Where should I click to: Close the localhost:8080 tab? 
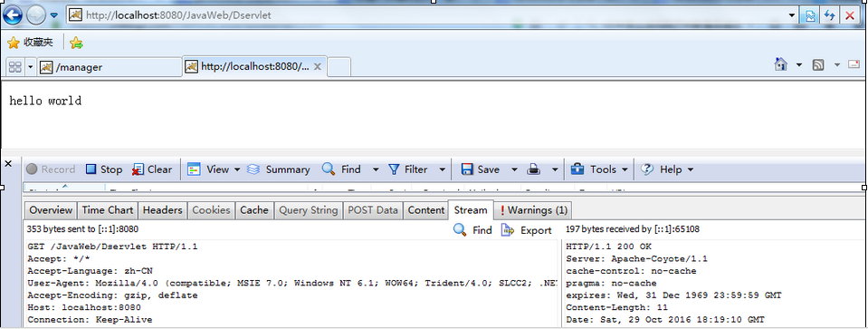coord(318,66)
